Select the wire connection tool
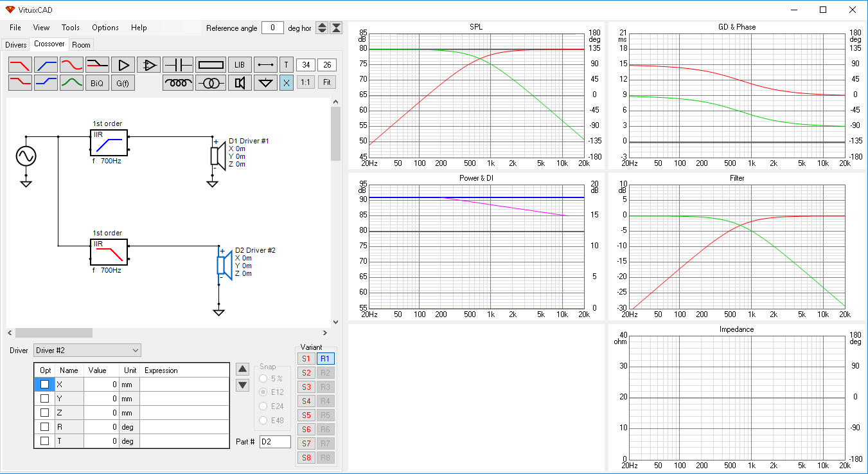Image resolution: width=868 pixels, height=474 pixels. tap(265, 65)
